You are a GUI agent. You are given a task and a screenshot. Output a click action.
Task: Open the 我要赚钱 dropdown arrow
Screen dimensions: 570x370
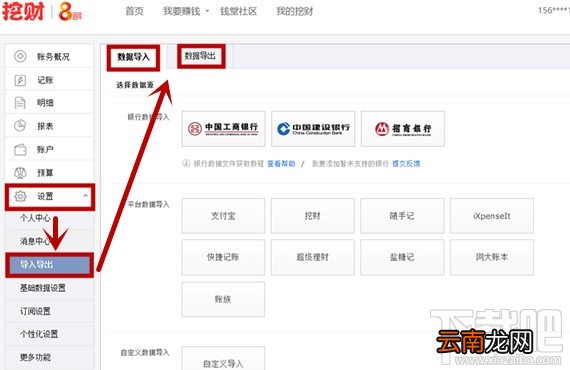click(x=207, y=11)
